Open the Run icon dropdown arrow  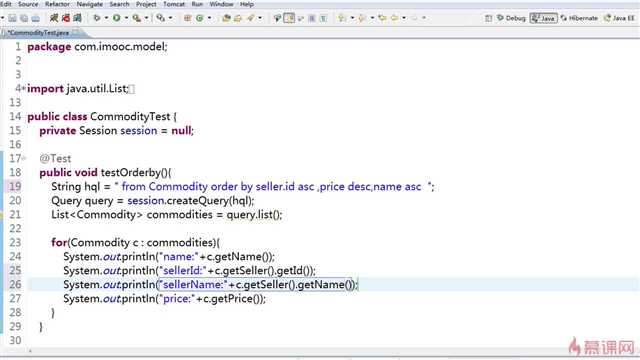pyautogui.click(x=127, y=18)
